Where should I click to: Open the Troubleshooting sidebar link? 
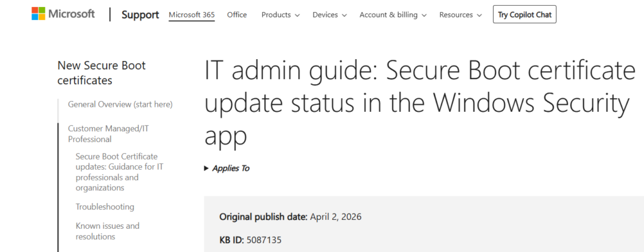pos(105,207)
